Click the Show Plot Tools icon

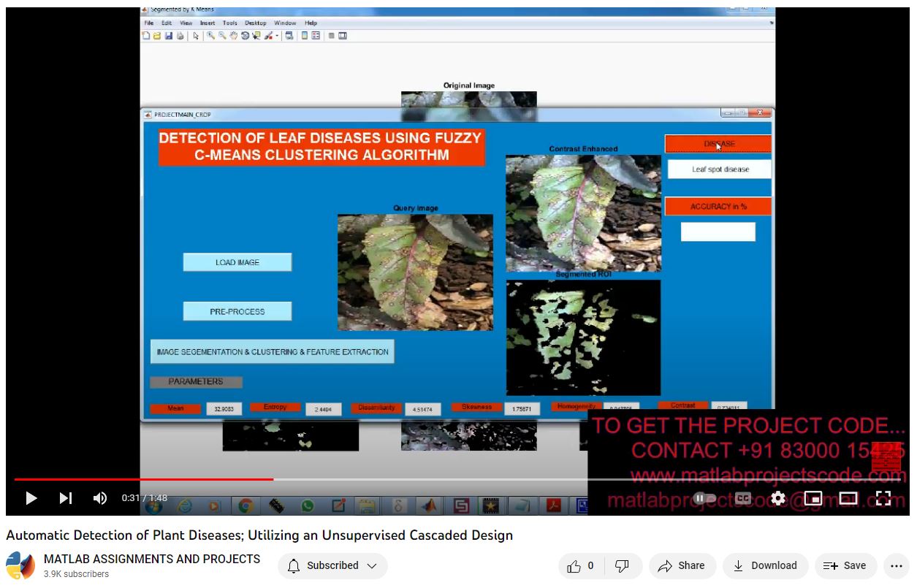click(343, 36)
